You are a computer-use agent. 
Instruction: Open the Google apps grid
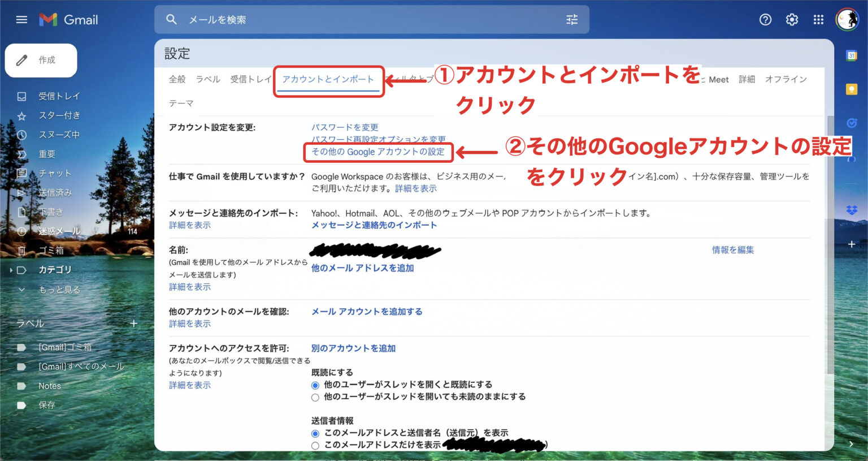(818, 19)
